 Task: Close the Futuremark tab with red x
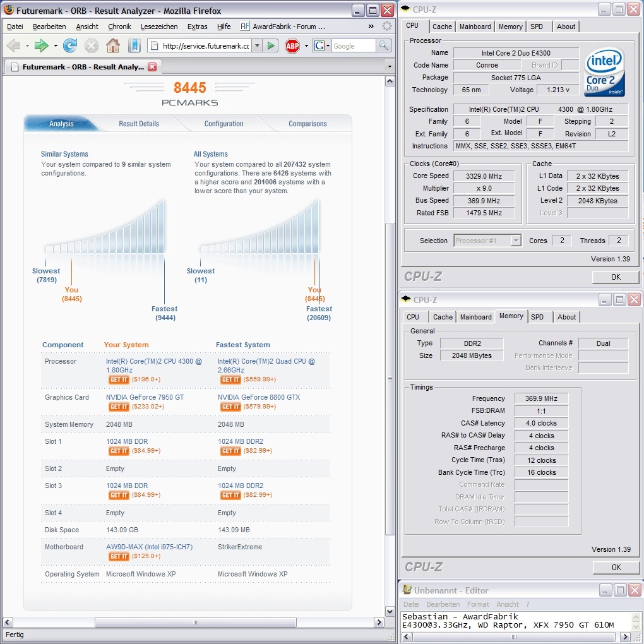click(152, 67)
